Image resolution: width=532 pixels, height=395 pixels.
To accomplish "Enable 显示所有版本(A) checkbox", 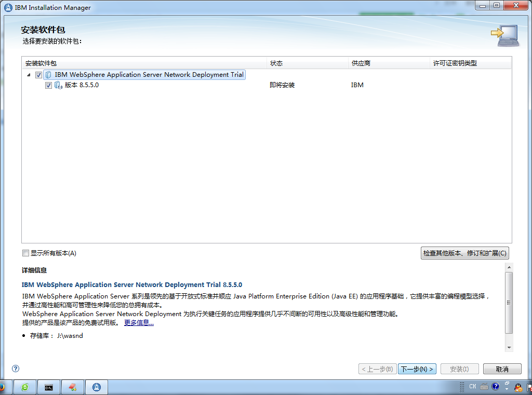I will (x=25, y=253).
